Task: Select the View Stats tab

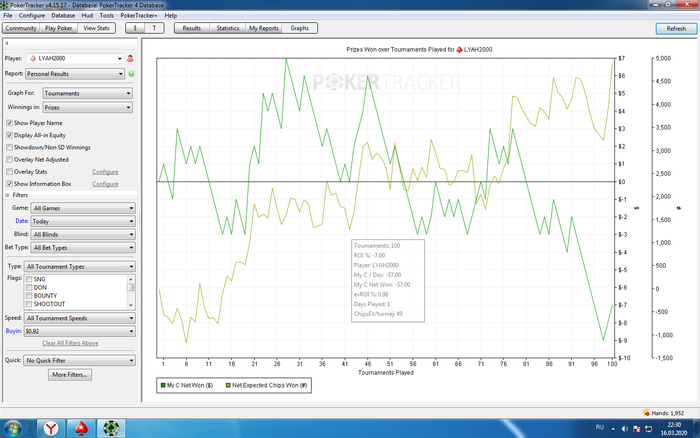Action: pos(96,28)
